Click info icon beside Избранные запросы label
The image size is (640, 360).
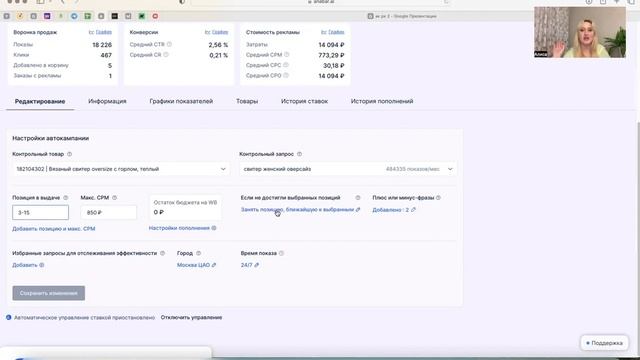pyautogui.click(x=162, y=253)
